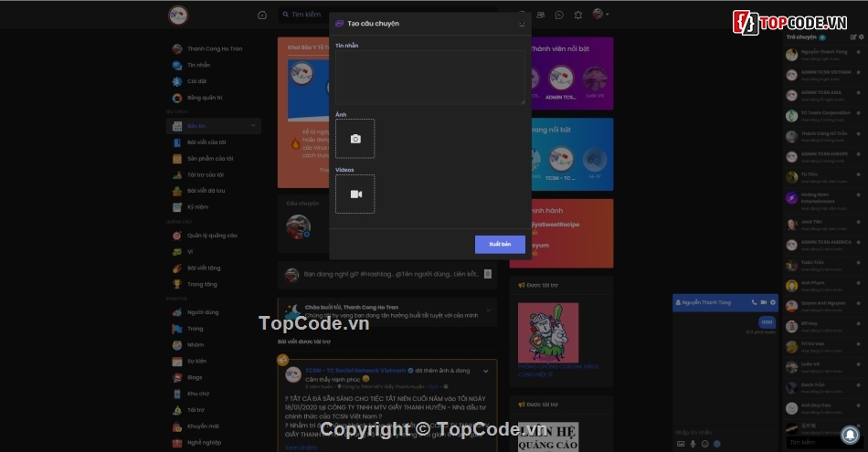Click the site logo at top left
Image resolution: width=868 pixels, height=452 pixels.
[x=177, y=15]
